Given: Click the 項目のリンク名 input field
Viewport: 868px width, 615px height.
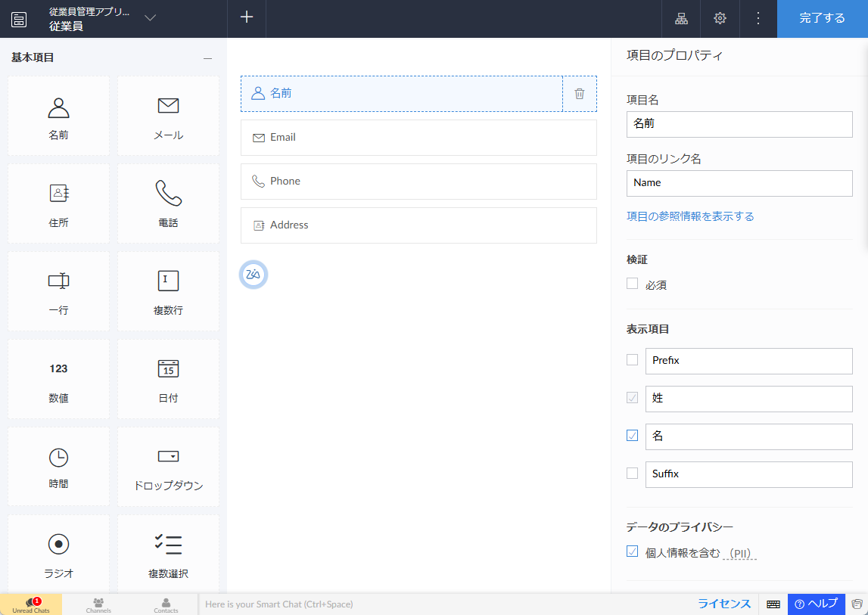Looking at the screenshot, I should click(x=739, y=183).
